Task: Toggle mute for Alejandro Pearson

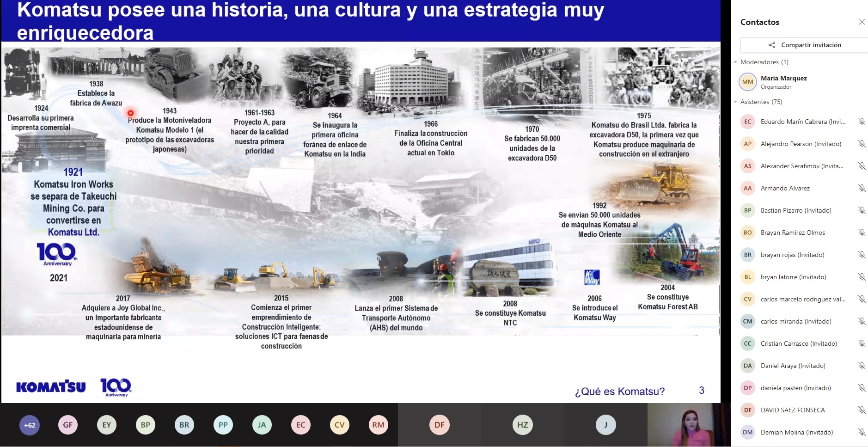Action: 862,144
